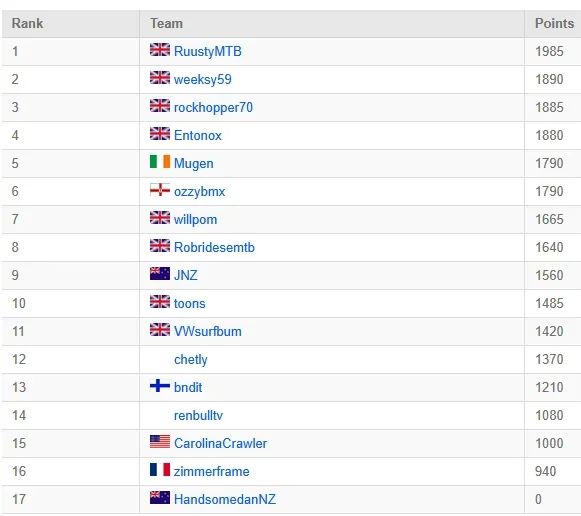The width and height of the screenshot is (581, 516).
Task: Open the Entonox team link
Action: [x=198, y=135]
